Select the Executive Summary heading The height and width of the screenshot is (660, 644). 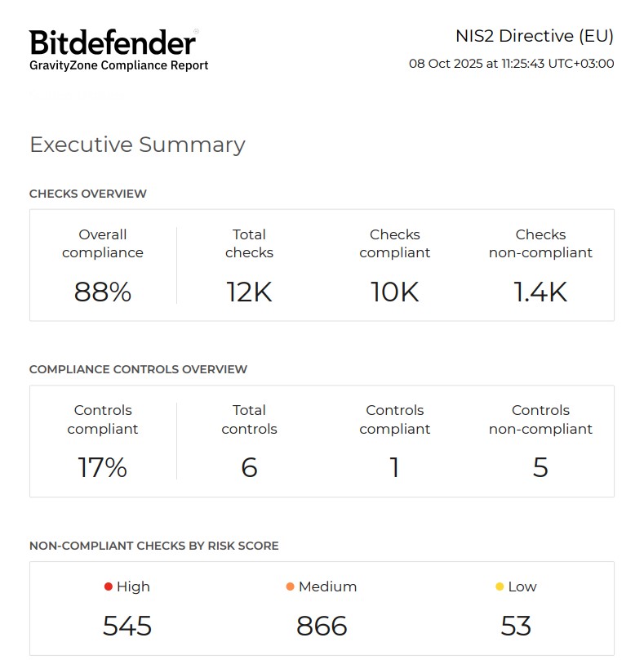[x=137, y=145]
